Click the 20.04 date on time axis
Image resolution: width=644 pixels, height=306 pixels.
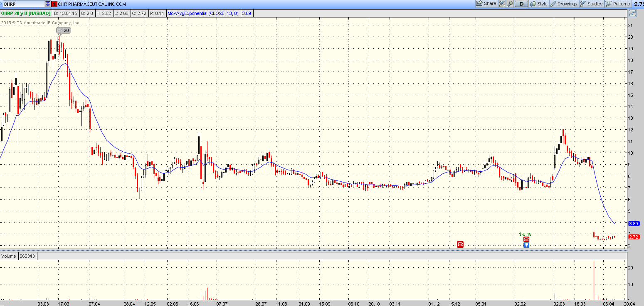629,304
